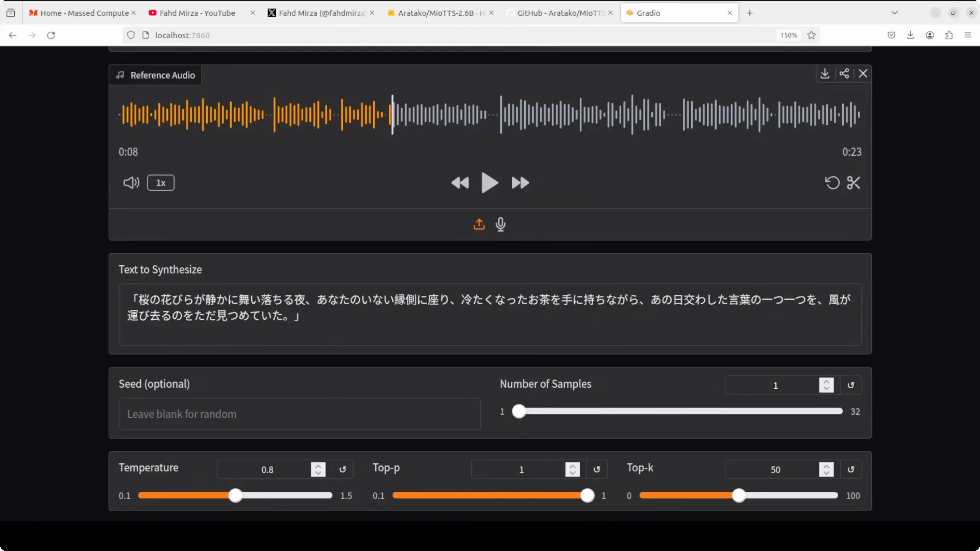This screenshot has height=551, width=980.
Task: Upload a new audio file
Action: [479, 224]
